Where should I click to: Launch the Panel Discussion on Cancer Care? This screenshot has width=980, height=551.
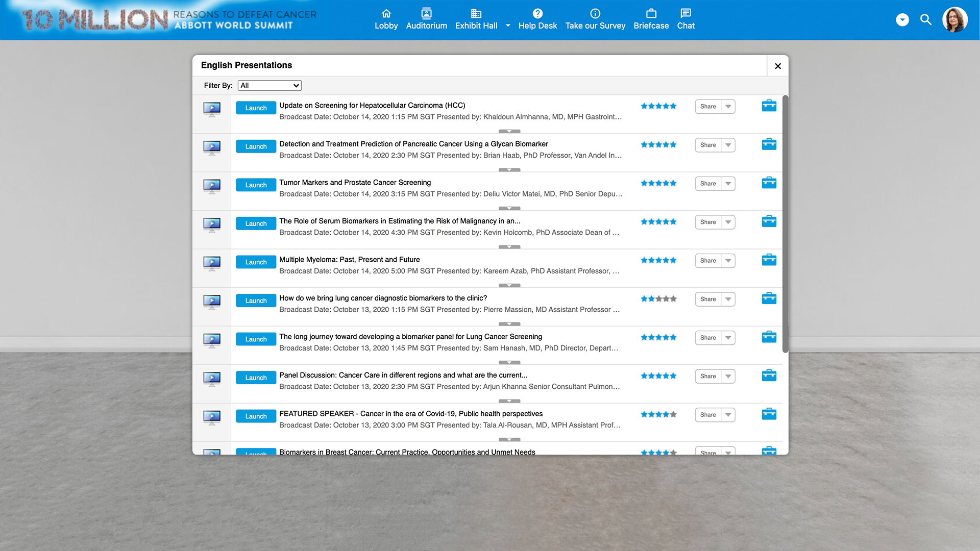(256, 378)
